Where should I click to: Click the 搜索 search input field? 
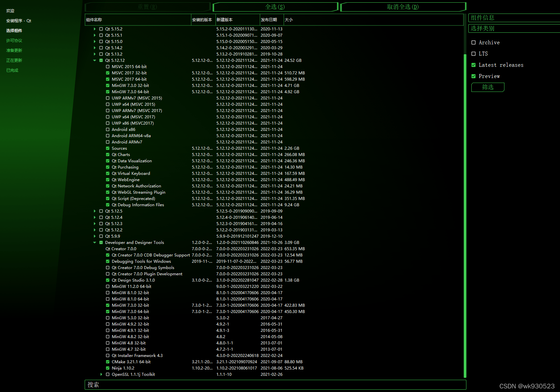pos(275,385)
